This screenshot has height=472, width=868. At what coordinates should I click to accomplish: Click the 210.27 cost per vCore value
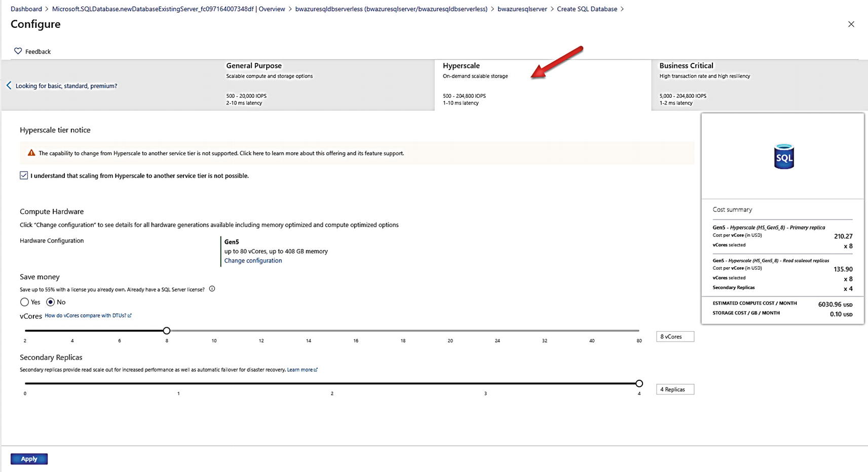point(843,236)
